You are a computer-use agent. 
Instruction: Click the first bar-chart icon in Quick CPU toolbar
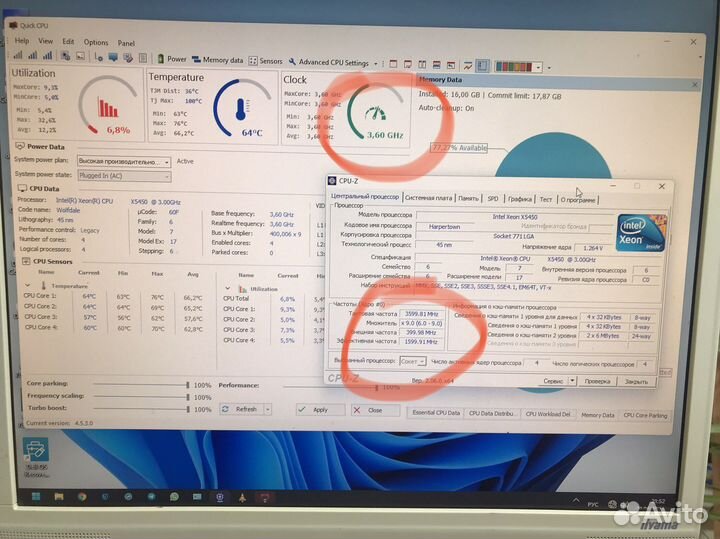(17, 56)
